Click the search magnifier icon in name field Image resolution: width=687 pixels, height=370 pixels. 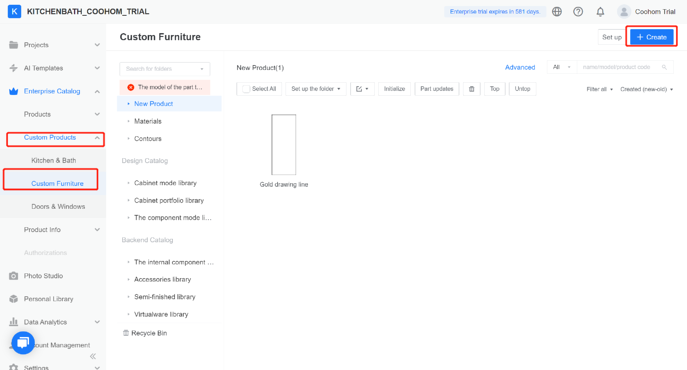[664, 67]
